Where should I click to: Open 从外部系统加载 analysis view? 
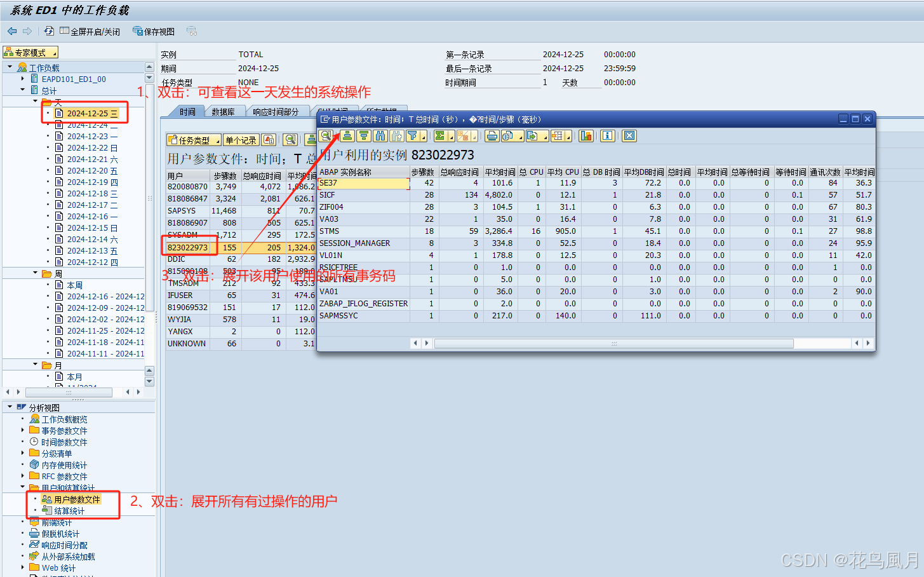click(68, 557)
